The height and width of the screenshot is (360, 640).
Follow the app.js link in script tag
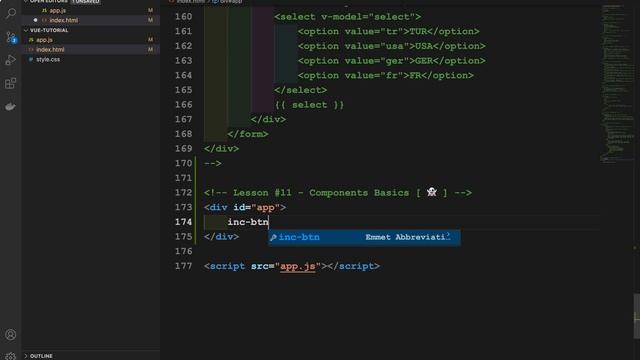[298, 266]
